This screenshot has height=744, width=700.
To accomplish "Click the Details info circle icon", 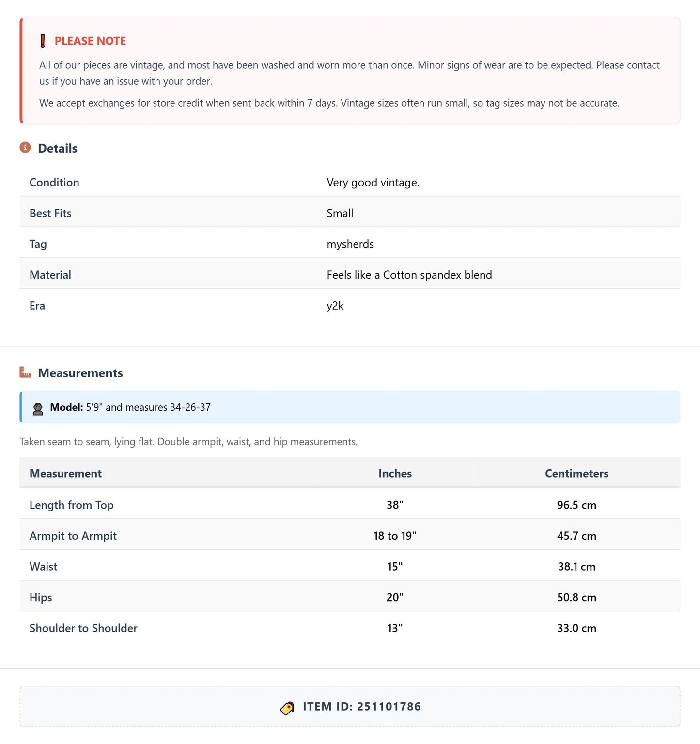I will (25, 147).
